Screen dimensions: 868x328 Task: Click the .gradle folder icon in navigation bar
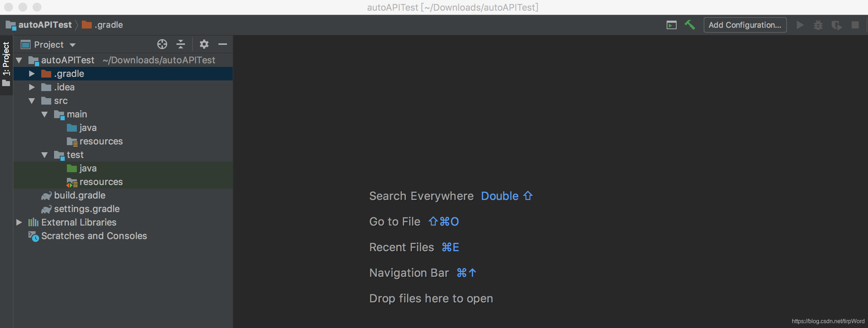87,25
